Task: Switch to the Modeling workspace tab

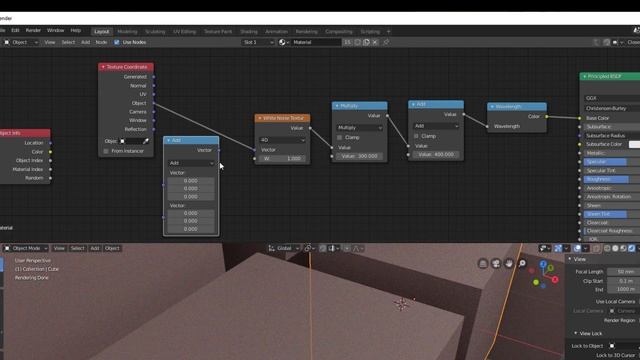Action: click(x=127, y=31)
